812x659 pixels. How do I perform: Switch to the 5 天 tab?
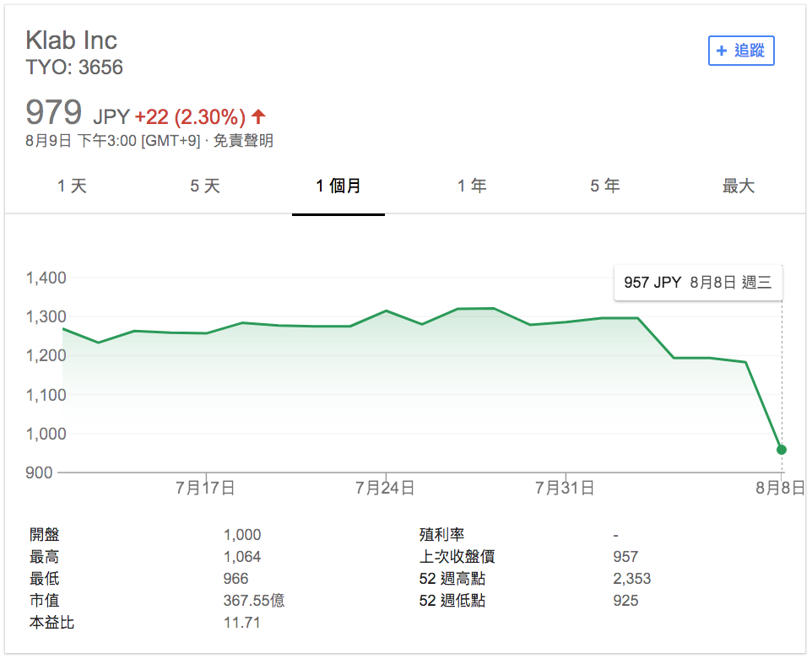coord(205,186)
